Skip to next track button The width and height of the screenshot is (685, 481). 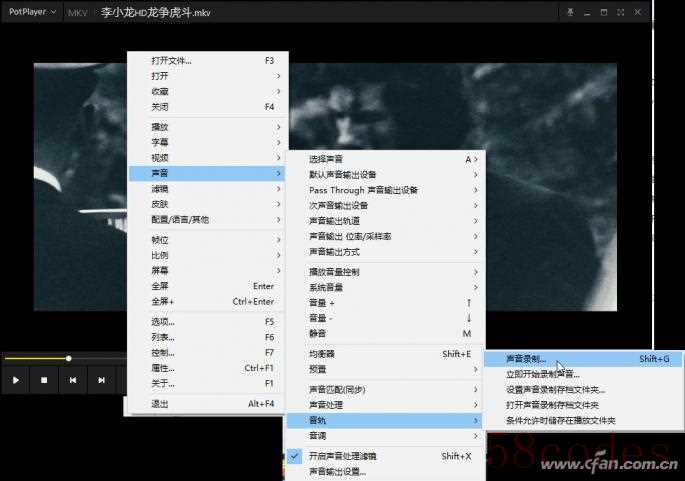point(101,380)
